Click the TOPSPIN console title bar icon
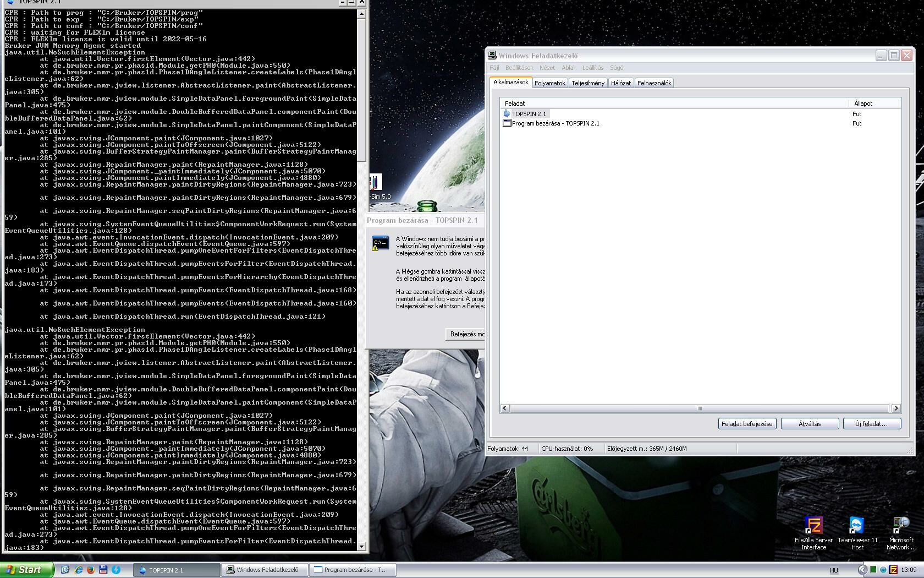 pyautogui.click(x=10, y=2)
